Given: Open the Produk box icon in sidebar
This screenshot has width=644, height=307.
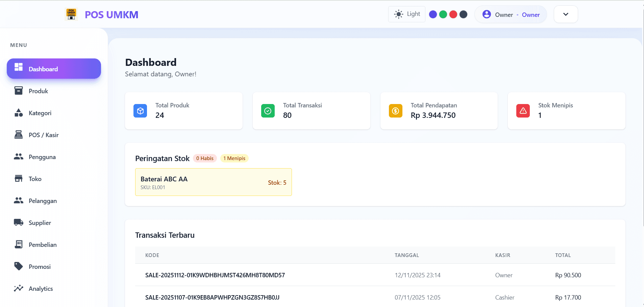Looking at the screenshot, I should (19, 91).
